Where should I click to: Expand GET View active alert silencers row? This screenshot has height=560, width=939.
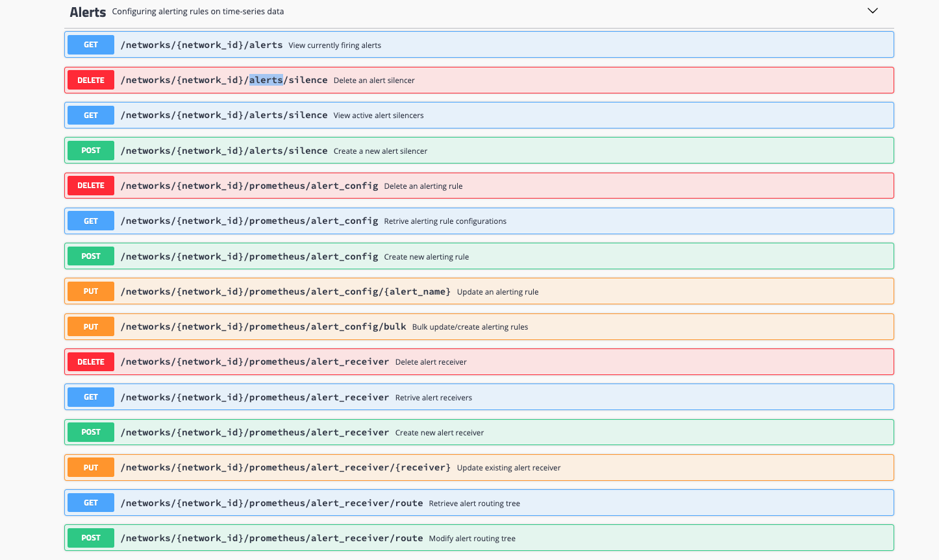(378, 116)
